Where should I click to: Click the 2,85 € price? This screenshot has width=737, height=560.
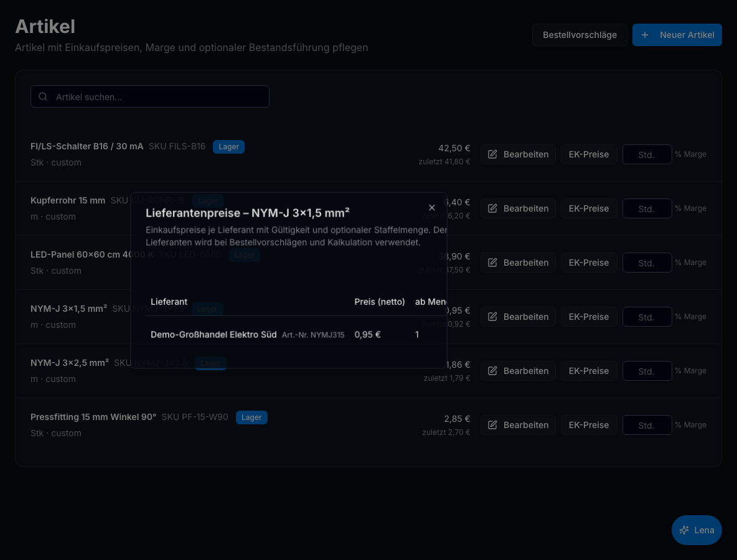click(457, 419)
